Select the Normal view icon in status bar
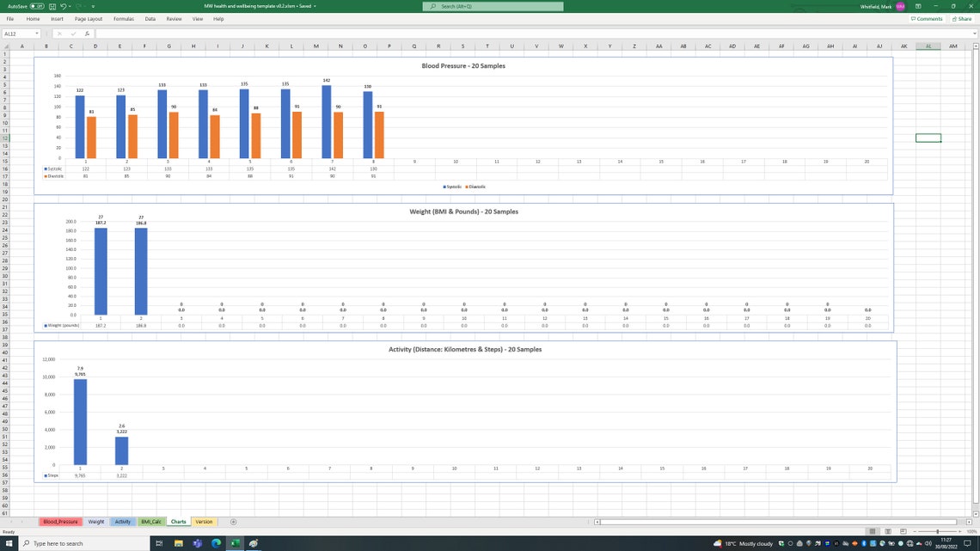The image size is (980, 551). pyautogui.click(x=873, y=531)
